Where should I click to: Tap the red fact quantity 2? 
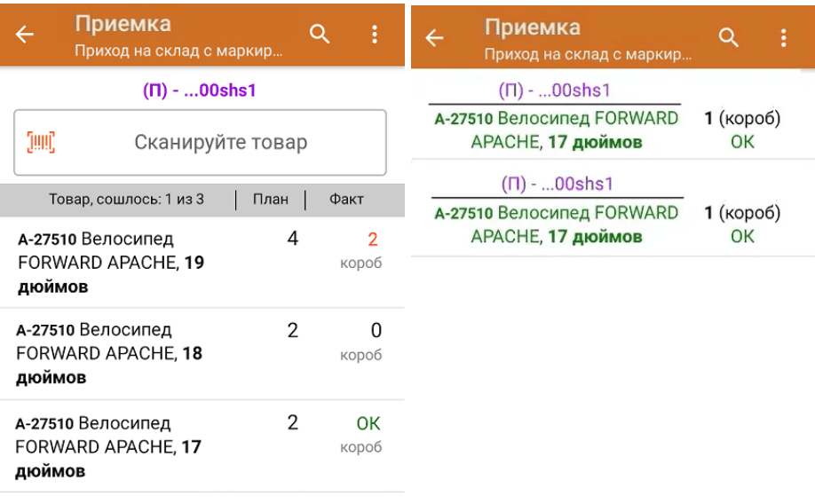(373, 240)
